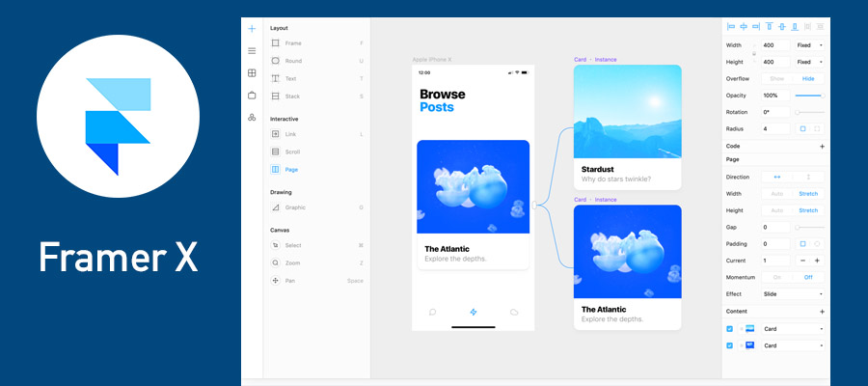
Task: Click the Apple iPhone X frame label
Action: [432, 60]
